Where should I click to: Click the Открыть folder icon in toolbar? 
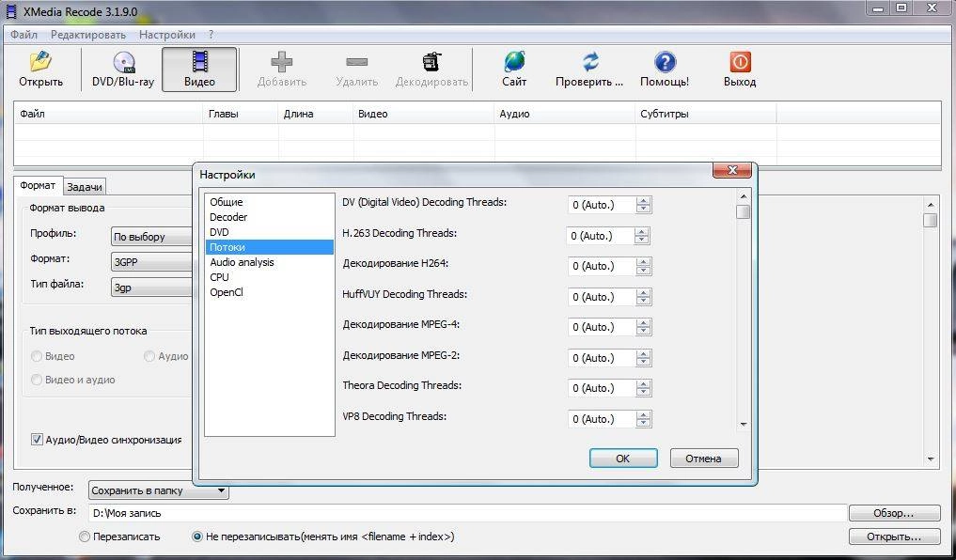point(40,62)
